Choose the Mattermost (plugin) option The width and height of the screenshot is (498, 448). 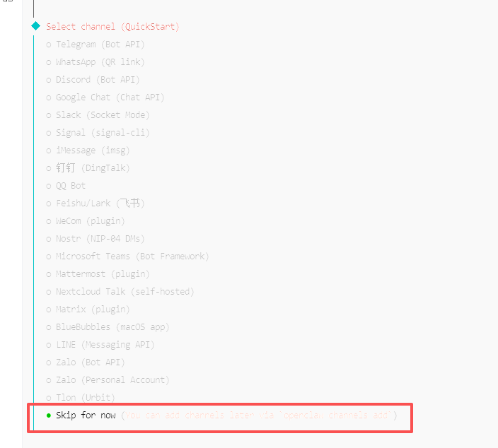[x=103, y=274]
